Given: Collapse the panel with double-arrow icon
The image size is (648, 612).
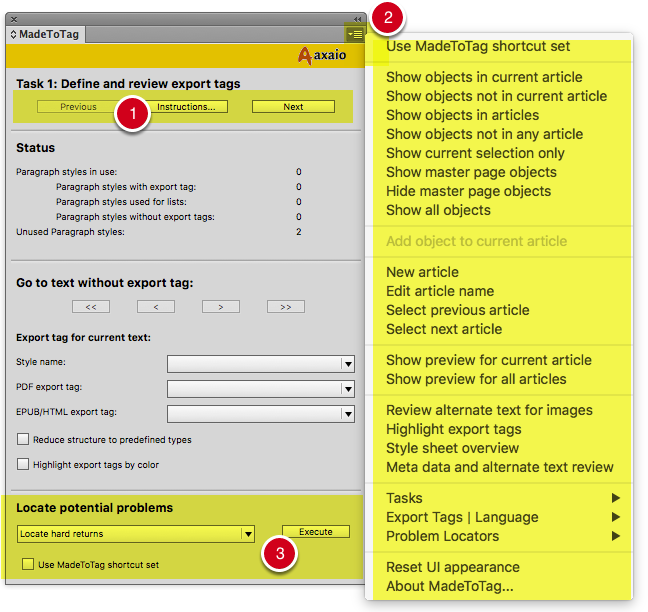Looking at the screenshot, I should (357, 19).
